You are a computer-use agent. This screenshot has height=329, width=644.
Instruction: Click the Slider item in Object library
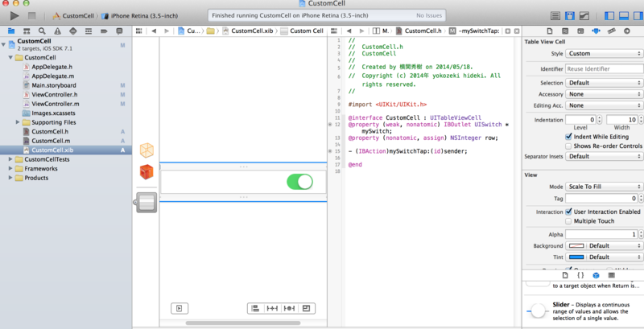583,311
